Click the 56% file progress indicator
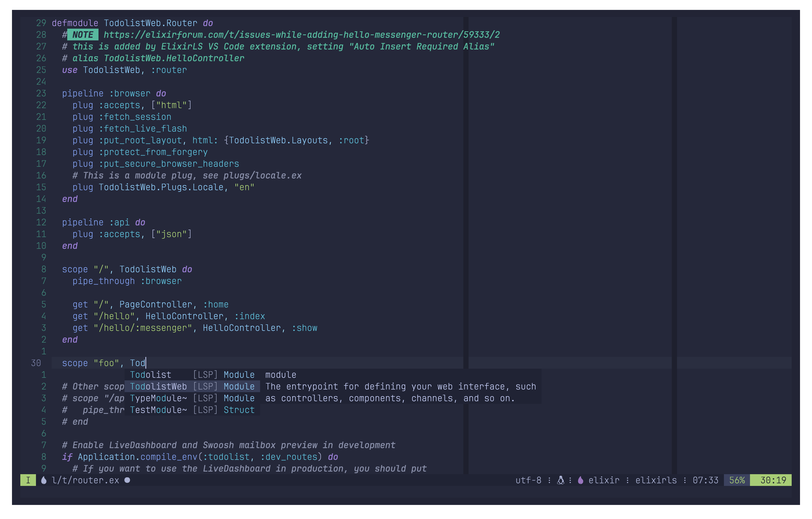This screenshot has height=519, width=812. click(x=737, y=480)
